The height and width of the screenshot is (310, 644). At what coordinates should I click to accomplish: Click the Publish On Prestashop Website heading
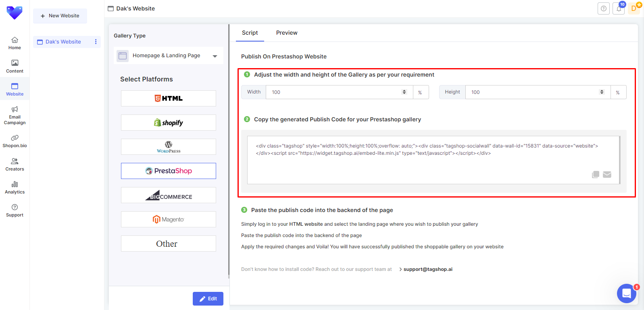click(284, 56)
